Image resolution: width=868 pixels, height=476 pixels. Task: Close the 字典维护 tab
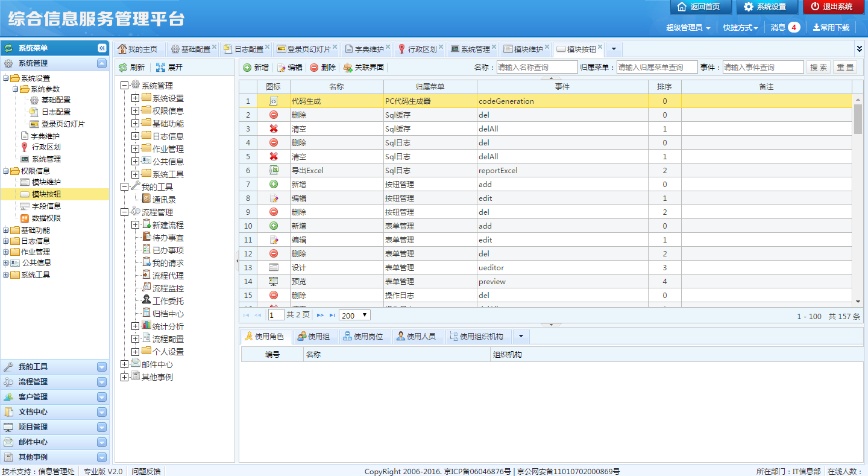388,46
